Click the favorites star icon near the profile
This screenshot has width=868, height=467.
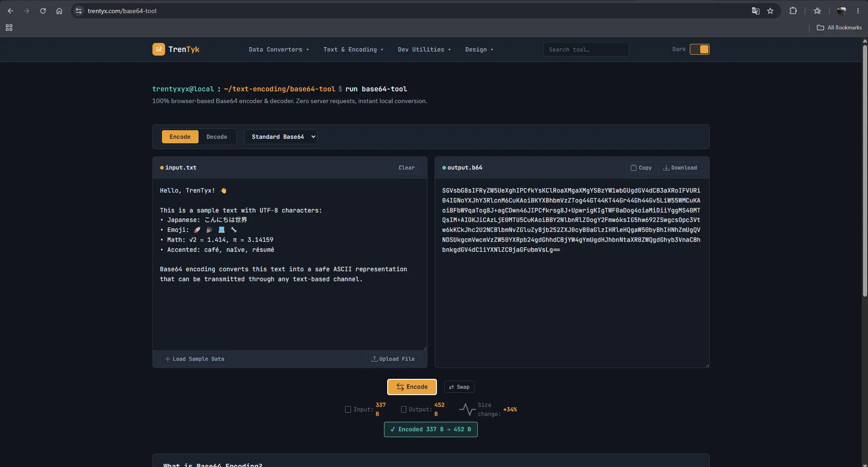click(817, 11)
